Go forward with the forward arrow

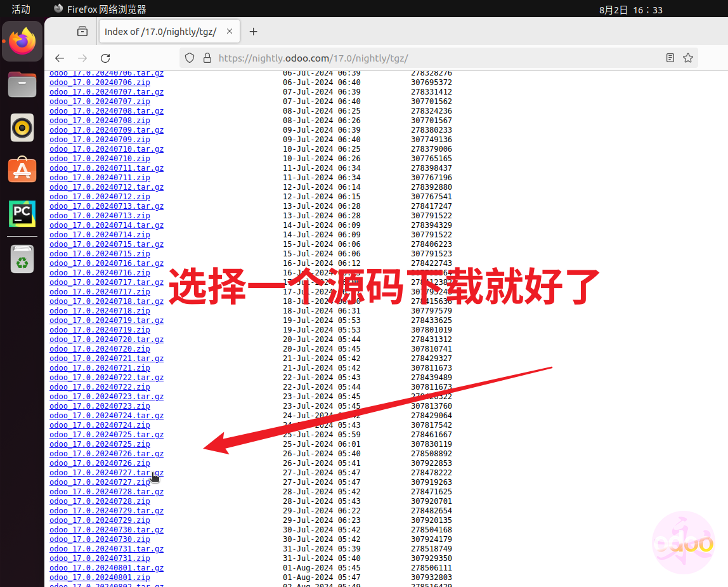[82, 58]
